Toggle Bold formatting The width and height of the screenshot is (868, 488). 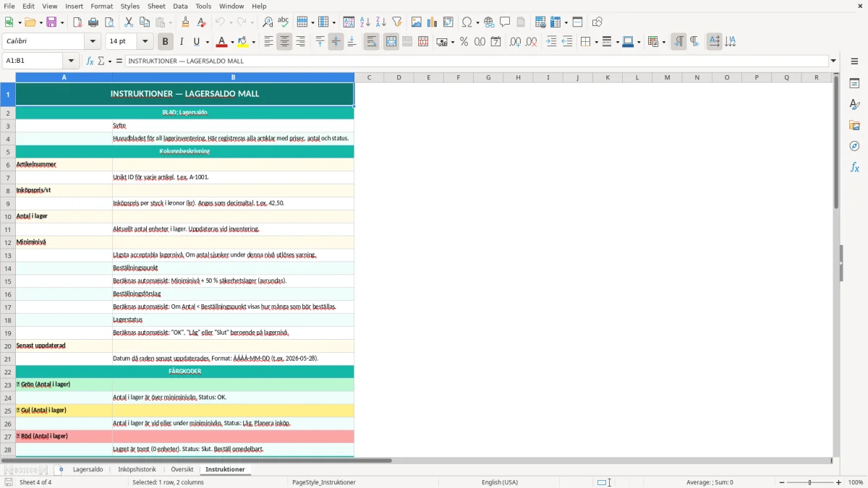[x=165, y=42]
